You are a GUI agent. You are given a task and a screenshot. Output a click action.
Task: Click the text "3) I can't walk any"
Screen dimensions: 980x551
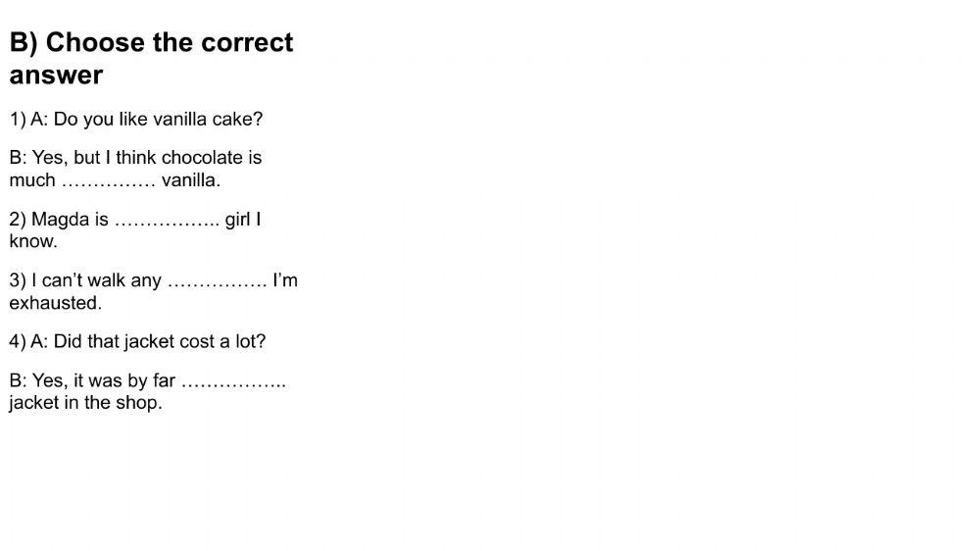(85, 280)
